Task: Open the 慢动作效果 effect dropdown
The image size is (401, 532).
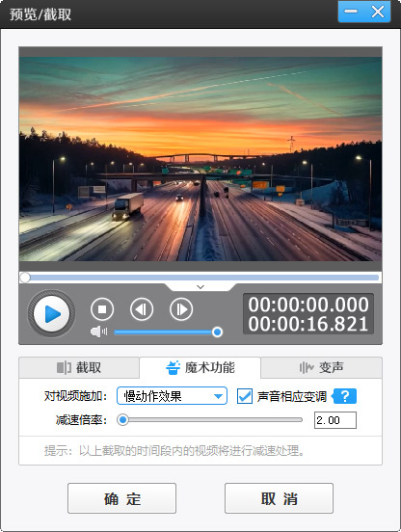Action: point(172,395)
